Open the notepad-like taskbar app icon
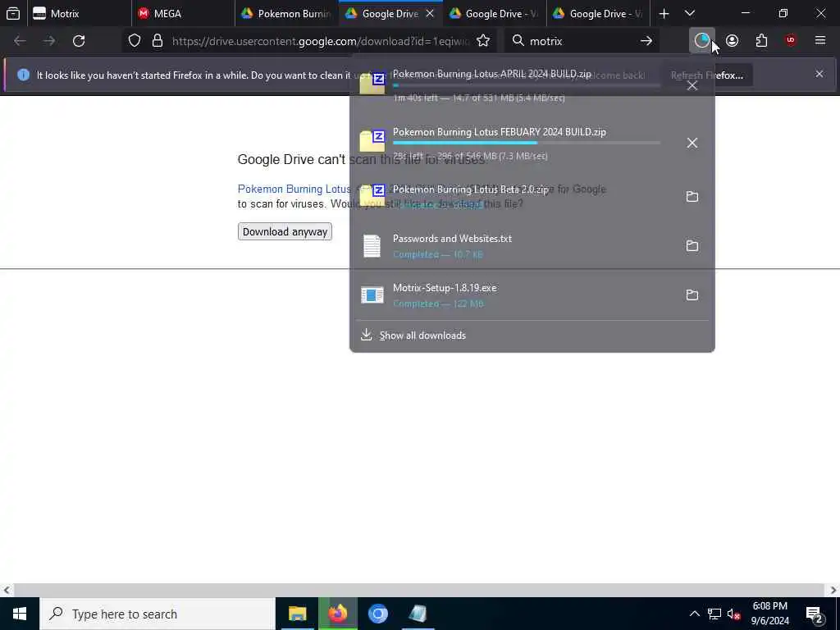 [x=418, y=614]
